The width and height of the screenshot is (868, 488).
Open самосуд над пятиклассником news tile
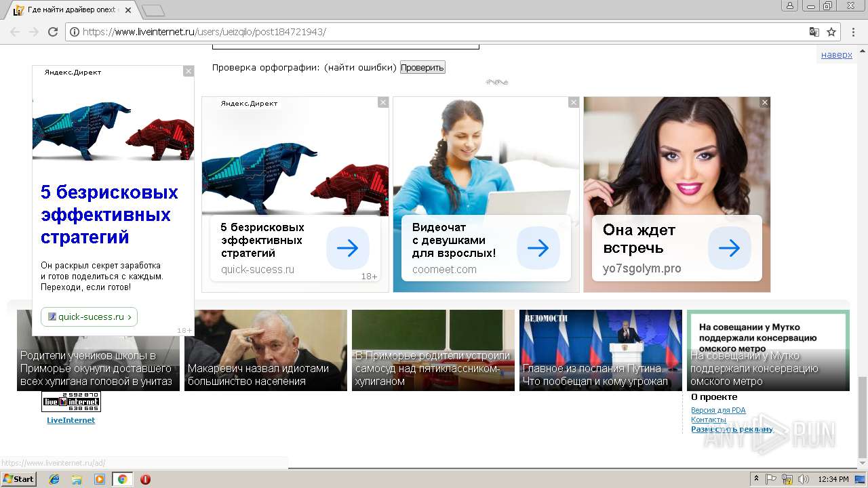pos(433,350)
